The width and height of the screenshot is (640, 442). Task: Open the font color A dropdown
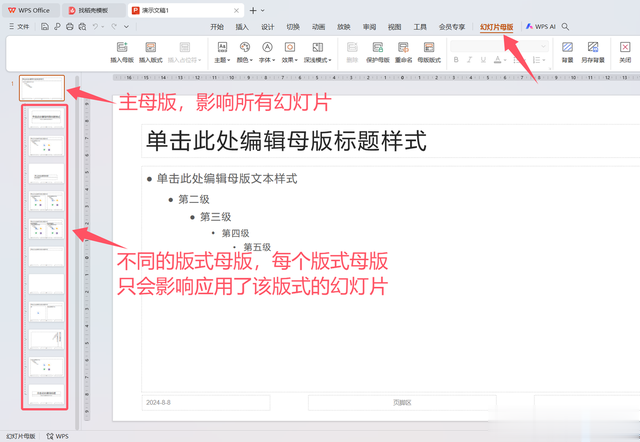(x=500, y=60)
